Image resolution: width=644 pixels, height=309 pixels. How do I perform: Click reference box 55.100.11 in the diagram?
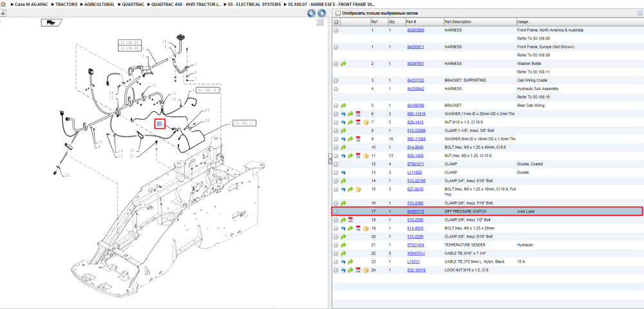pos(243,123)
